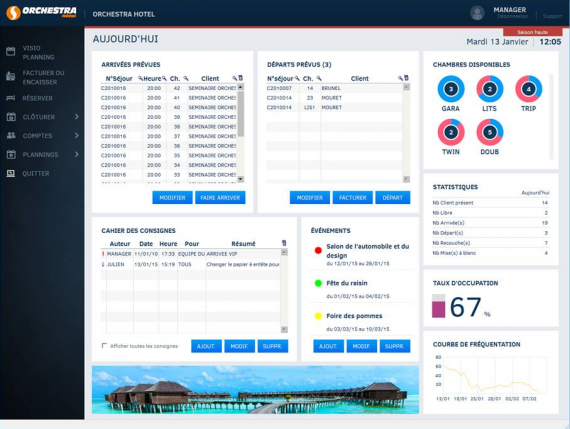
Task: Click Ajout. under Cahier des consignes
Action: tap(206, 346)
